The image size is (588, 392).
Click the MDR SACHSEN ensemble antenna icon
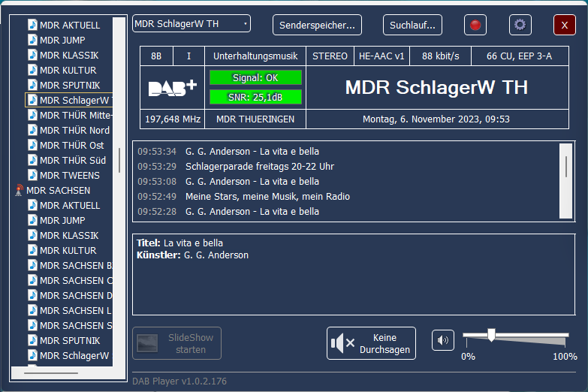pyautogui.click(x=19, y=191)
